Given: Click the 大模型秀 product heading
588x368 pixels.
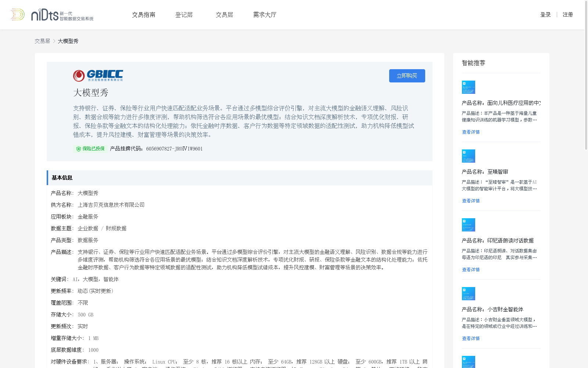Looking at the screenshot, I should tap(91, 93).
